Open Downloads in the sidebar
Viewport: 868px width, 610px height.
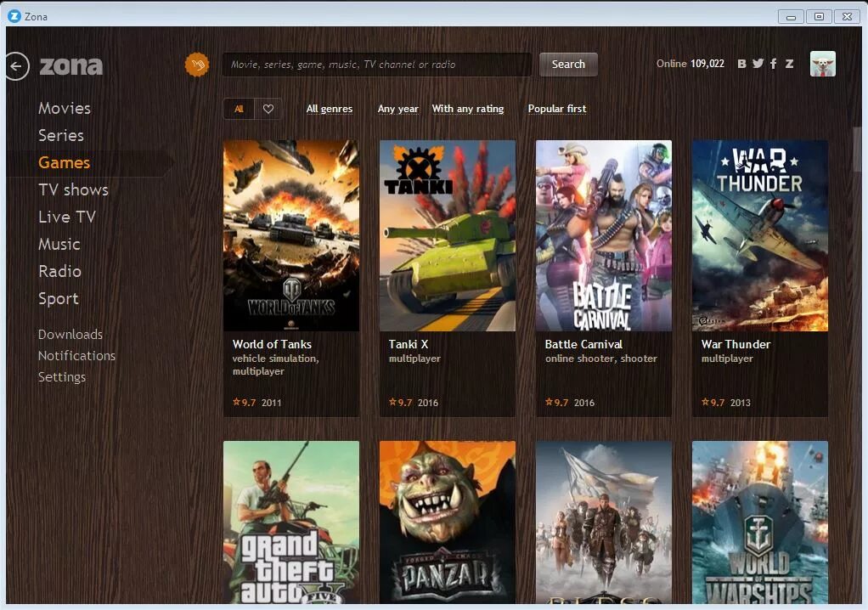(x=70, y=335)
